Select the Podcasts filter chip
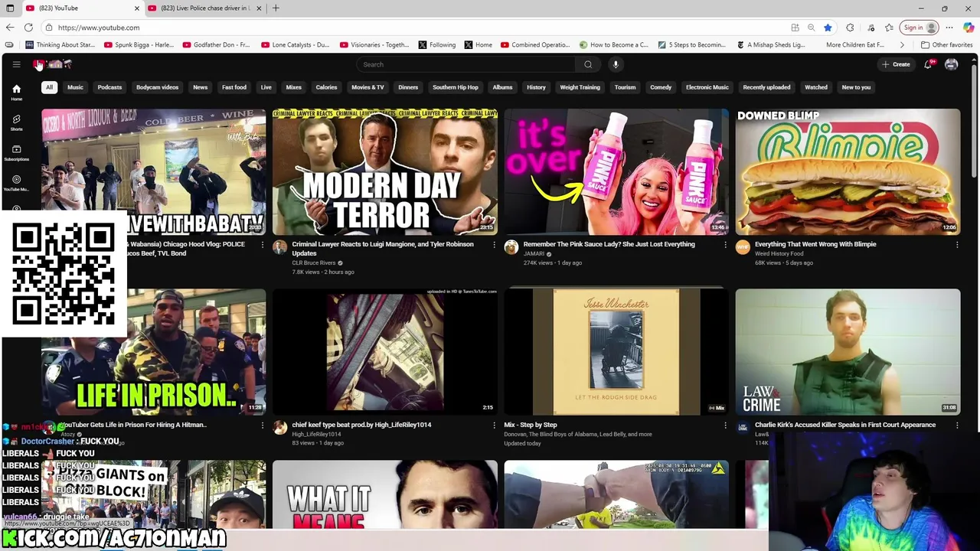The height and width of the screenshot is (551, 980). tap(109, 87)
